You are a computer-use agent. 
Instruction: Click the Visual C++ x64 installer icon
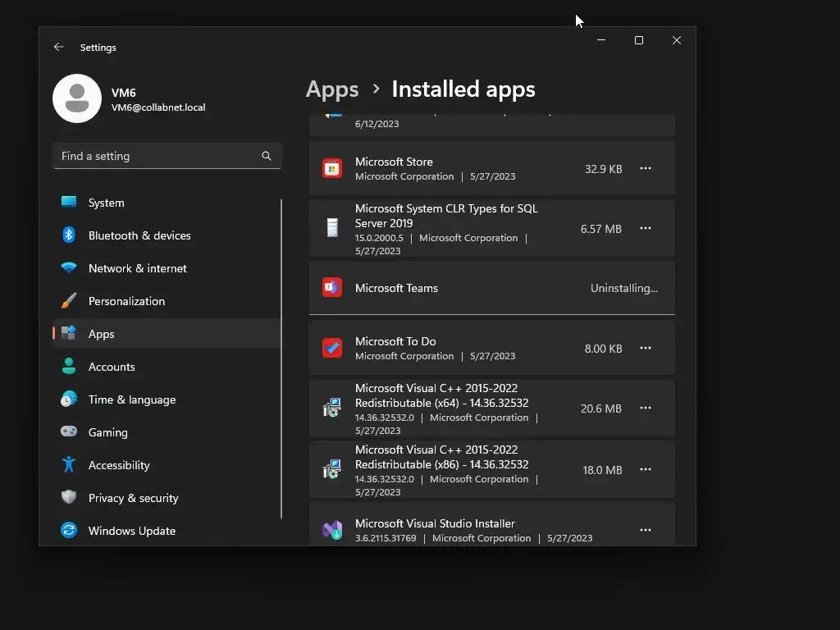[332, 408]
